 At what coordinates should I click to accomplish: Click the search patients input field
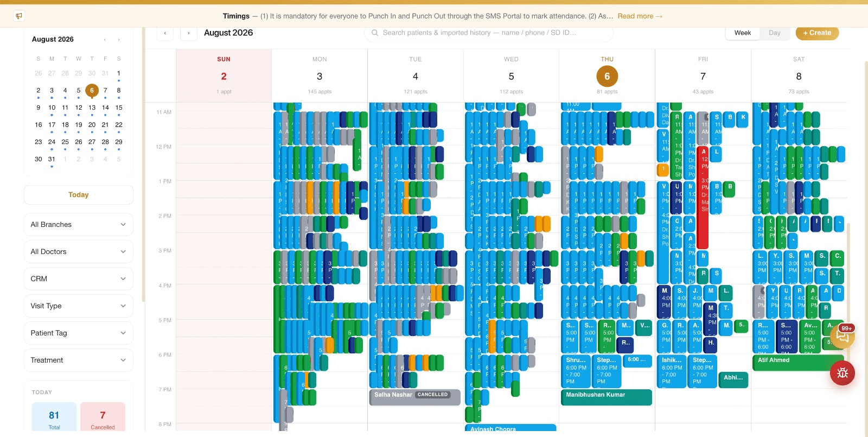tap(489, 33)
